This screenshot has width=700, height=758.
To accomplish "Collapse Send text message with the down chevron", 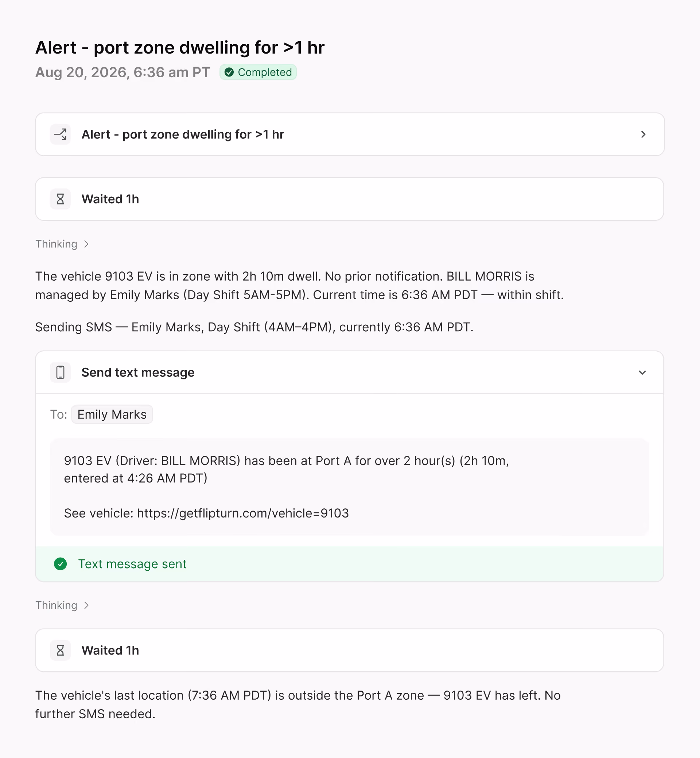I will point(642,372).
